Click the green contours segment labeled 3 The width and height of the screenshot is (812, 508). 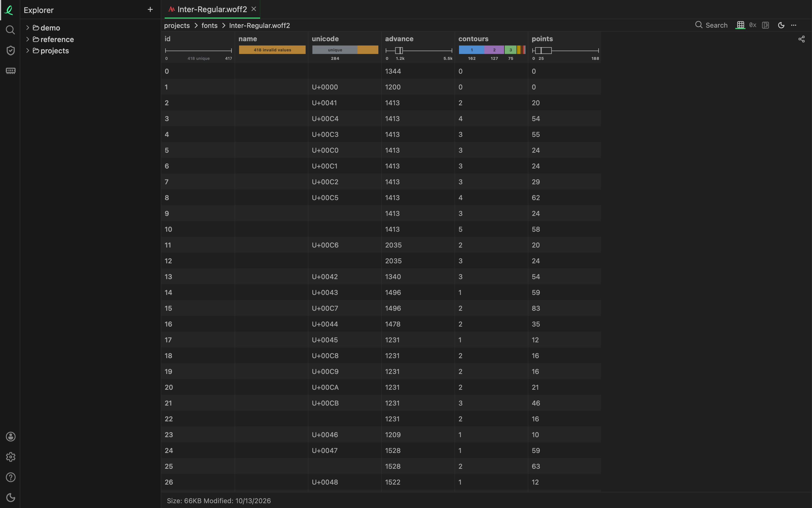(x=510, y=50)
